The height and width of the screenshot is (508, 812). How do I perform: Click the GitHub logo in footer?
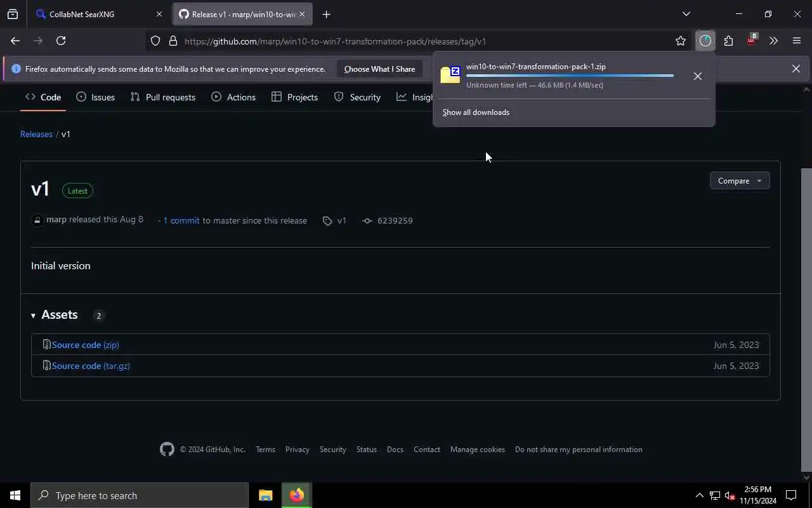click(x=167, y=449)
